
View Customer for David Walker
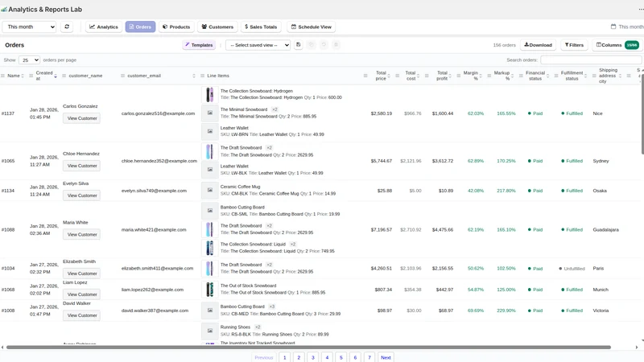(x=82, y=315)
